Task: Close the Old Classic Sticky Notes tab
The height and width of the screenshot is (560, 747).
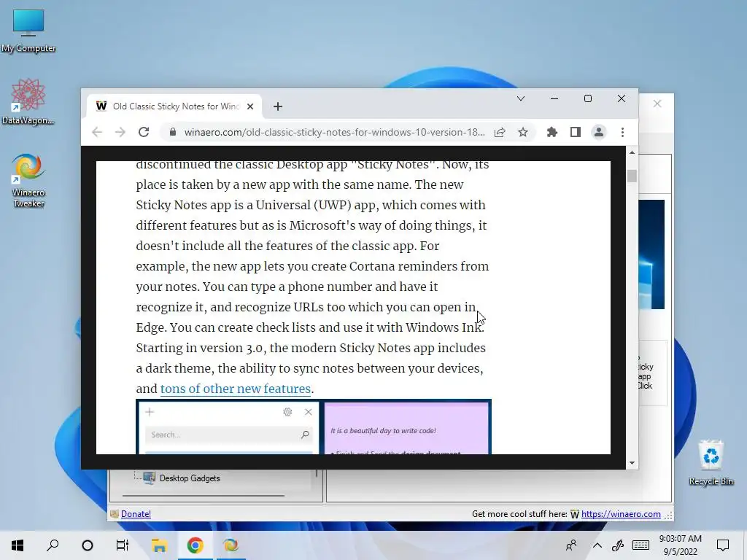Action: click(250, 106)
